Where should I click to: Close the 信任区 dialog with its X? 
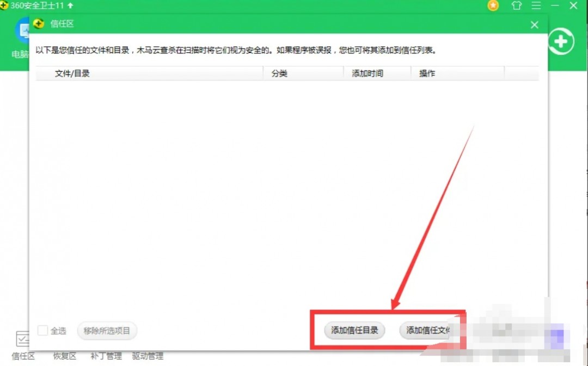(x=534, y=24)
